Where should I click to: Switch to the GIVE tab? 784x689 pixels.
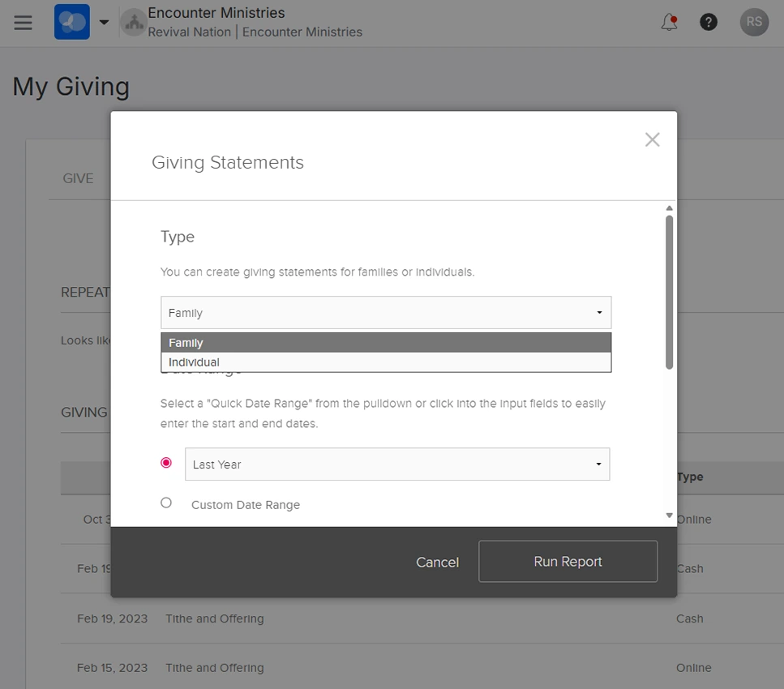pyautogui.click(x=78, y=178)
